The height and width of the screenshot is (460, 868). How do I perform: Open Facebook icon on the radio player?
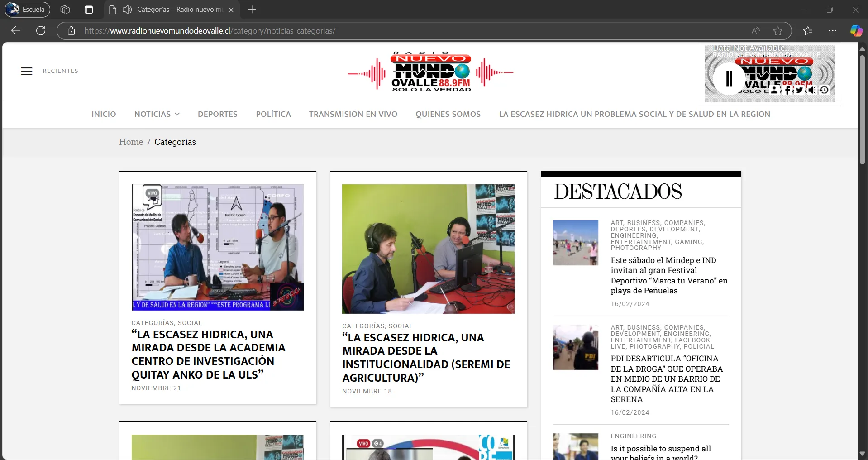(787, 90)
